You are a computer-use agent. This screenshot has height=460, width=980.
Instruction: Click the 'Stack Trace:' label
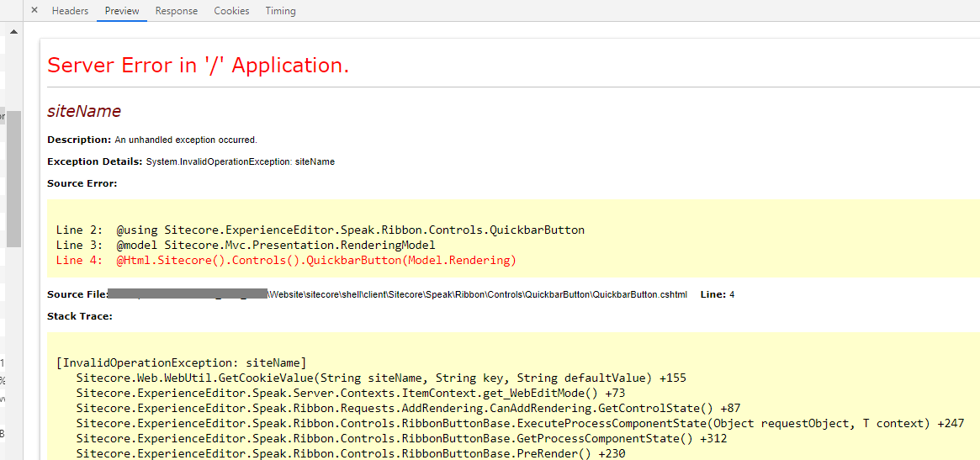[79, 316]
